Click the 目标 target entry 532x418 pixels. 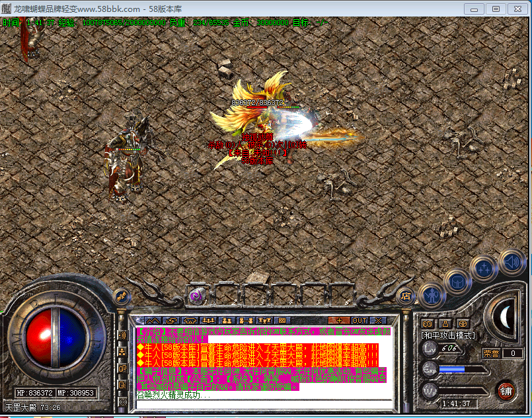[311, 22]
